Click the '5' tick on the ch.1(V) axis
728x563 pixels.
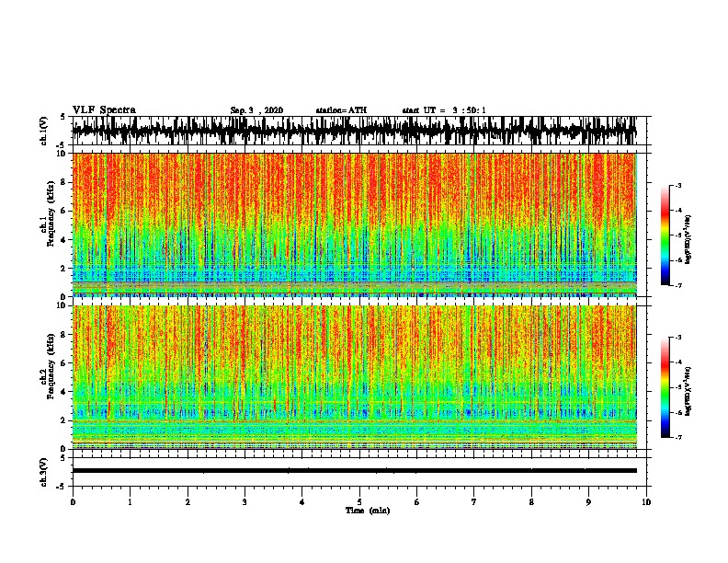coord(63,117)
